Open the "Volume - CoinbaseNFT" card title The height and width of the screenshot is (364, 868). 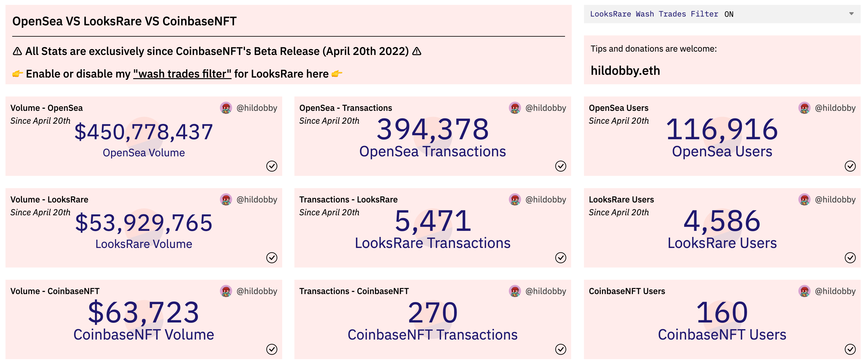point(55,292)
